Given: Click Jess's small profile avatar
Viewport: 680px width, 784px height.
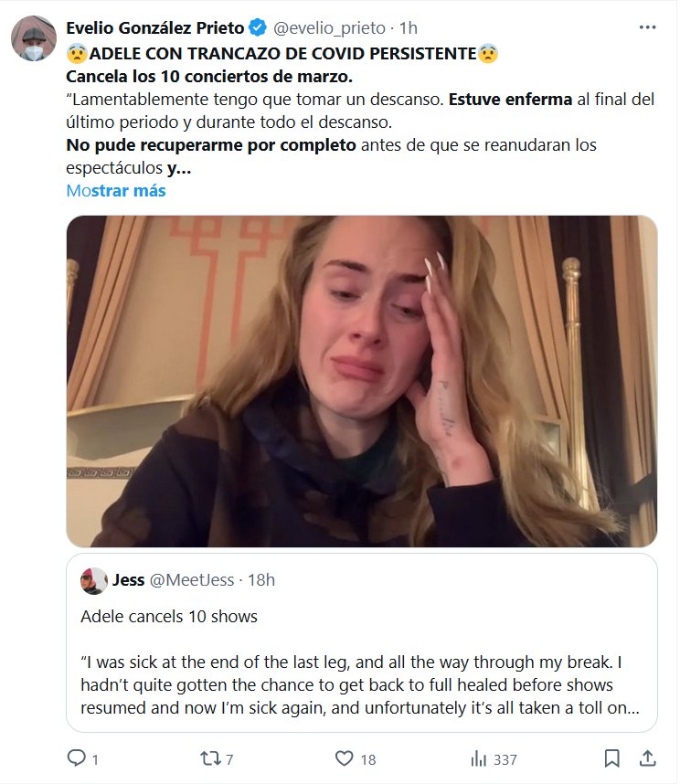Looking at the screenshot, I should [93, 580].
